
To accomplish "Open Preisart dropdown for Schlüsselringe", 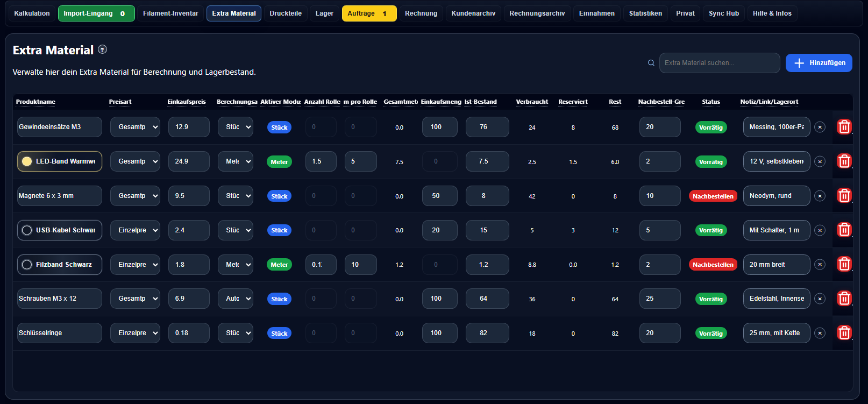I will [135, 333].
